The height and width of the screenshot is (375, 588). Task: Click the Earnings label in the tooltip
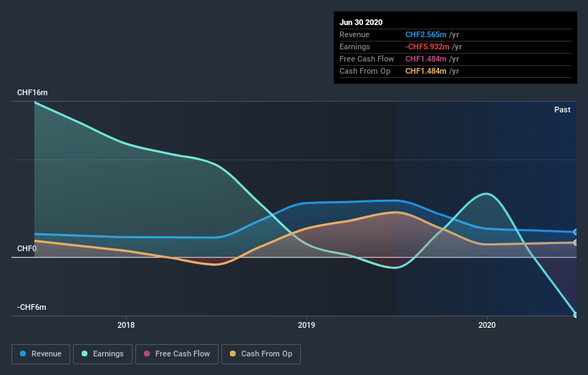coord(355,47)
